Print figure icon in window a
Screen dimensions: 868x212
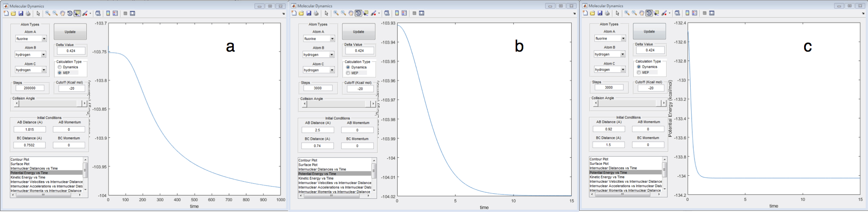point(28,13)
